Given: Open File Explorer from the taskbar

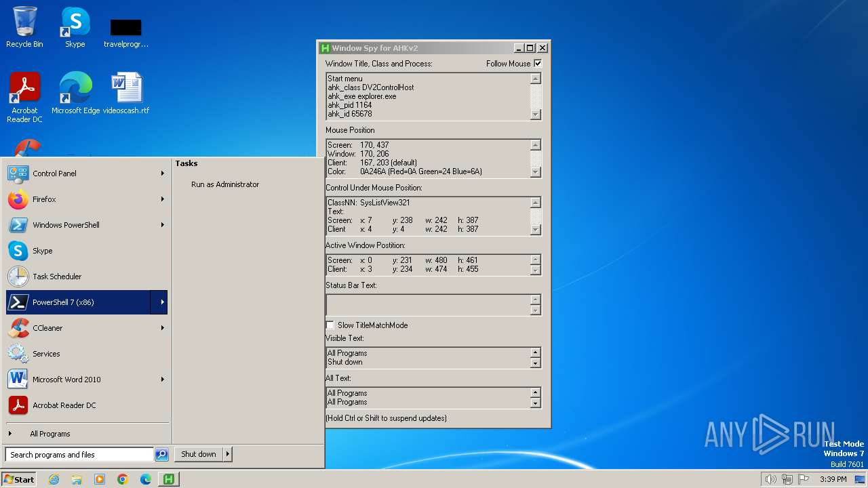Looking at the screenshot, I should pos(77,479).
